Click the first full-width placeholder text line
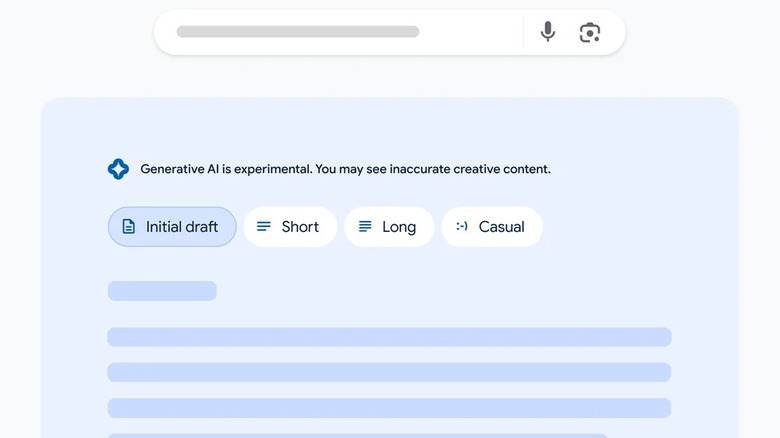This screenshot has height=438, width=780. 389,337
